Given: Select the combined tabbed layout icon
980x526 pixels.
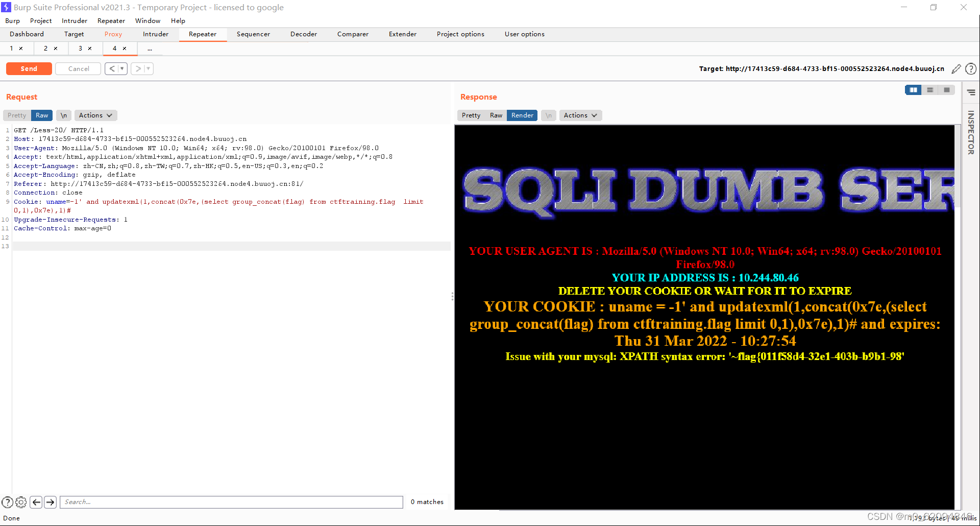Looking at the screenshot, I should (x=947, y=90).
